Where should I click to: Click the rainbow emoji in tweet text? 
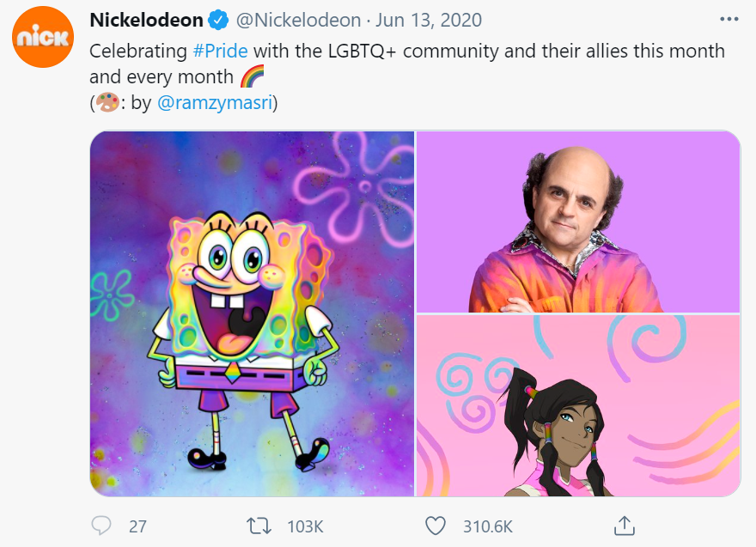252,77
